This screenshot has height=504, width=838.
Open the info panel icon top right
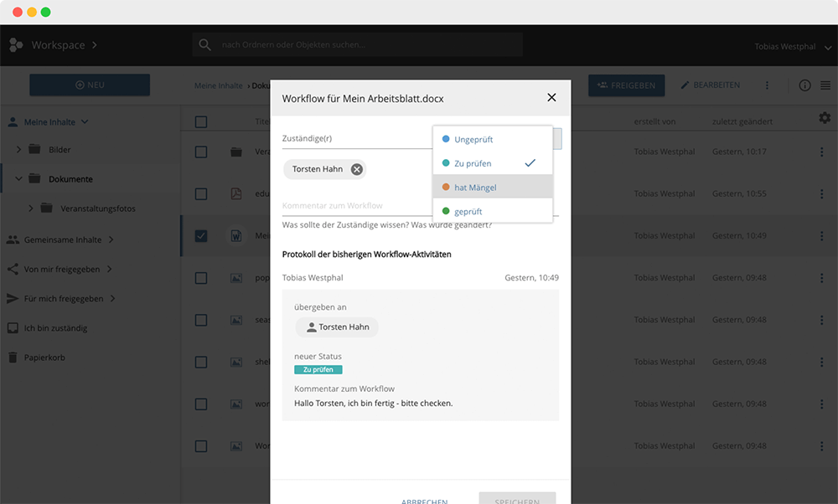tap(804, 85)
